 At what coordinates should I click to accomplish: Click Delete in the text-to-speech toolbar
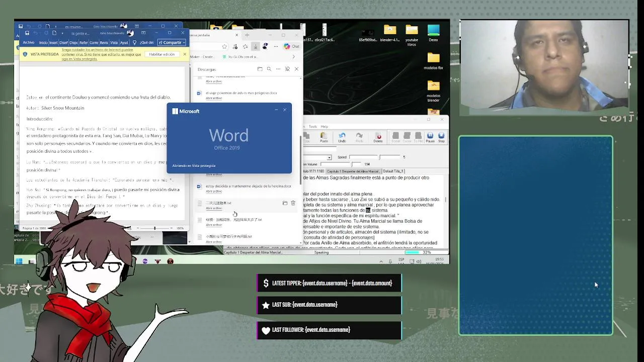(378, 137)
